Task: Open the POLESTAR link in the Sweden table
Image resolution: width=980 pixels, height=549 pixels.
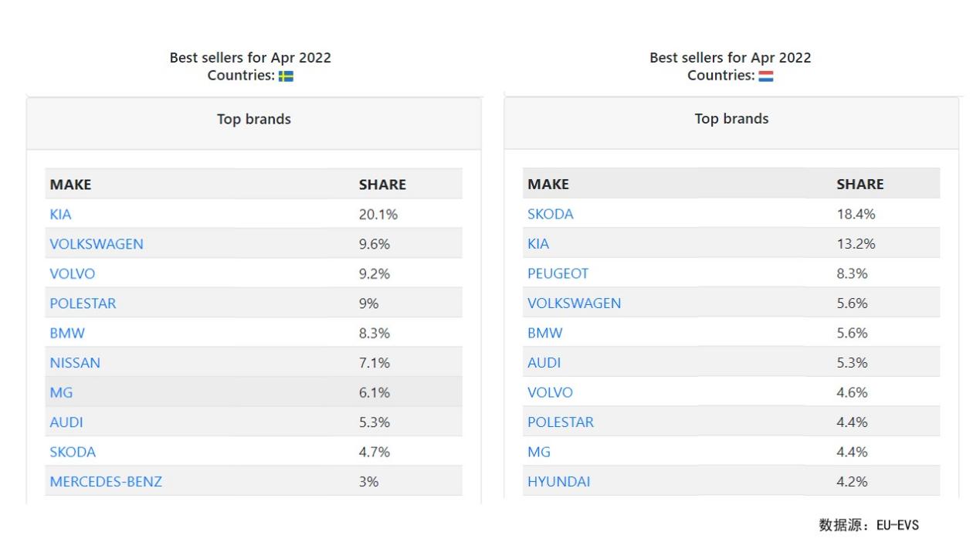Action: tap(83, 303)
